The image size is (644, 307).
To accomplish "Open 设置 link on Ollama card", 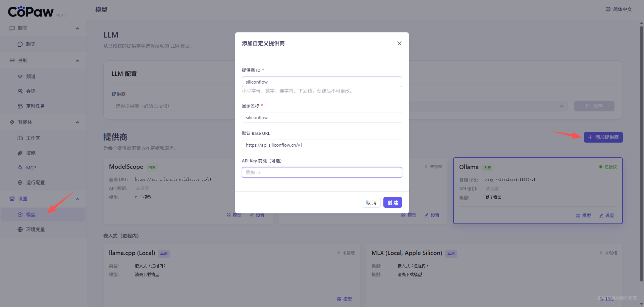I will [x=606, y=215].
